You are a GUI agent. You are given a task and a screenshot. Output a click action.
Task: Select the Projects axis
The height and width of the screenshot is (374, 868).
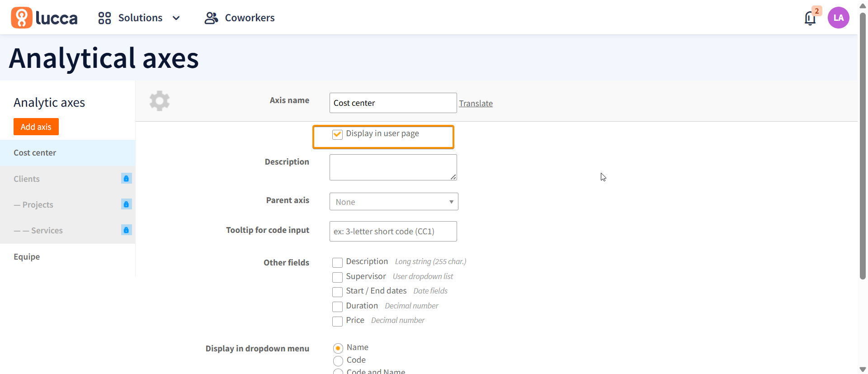[68, 204]
